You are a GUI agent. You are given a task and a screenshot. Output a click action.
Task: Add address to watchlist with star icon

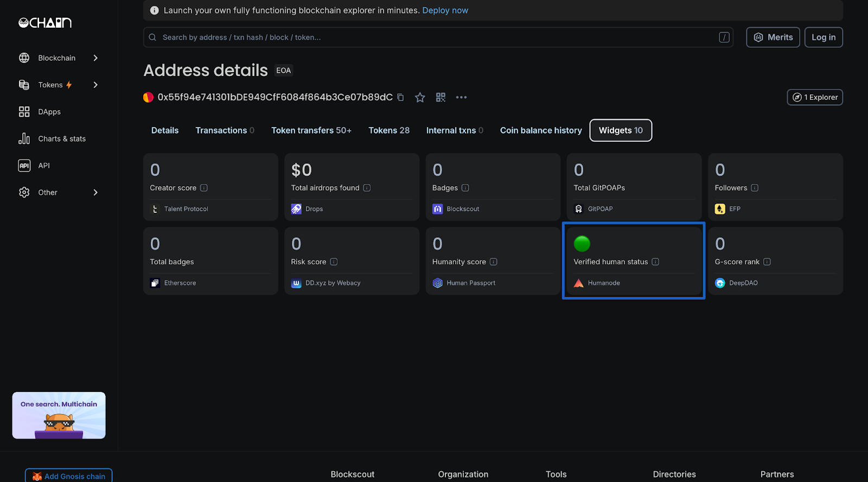click(x=420, y=98)
